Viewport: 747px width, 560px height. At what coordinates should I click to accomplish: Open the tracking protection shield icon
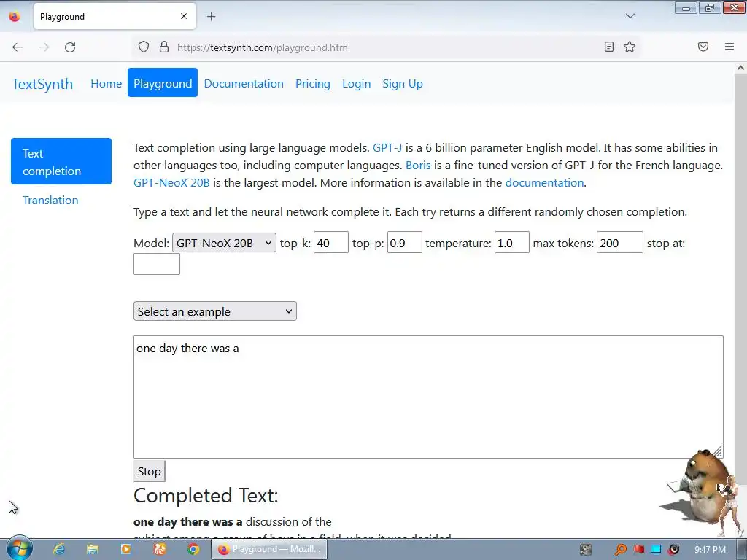coord(144,47)
